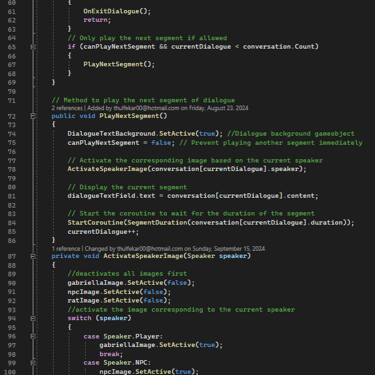Click gabriellaImage.SetActive(false) on line 90
This screenshot has width=375, height=375.
click(131, 283)
